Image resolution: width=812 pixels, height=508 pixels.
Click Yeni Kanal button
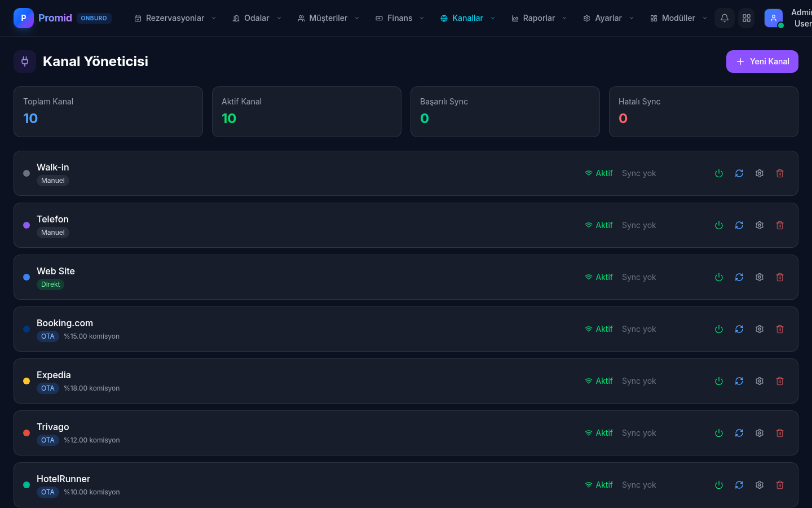click(x=762, y=62)
